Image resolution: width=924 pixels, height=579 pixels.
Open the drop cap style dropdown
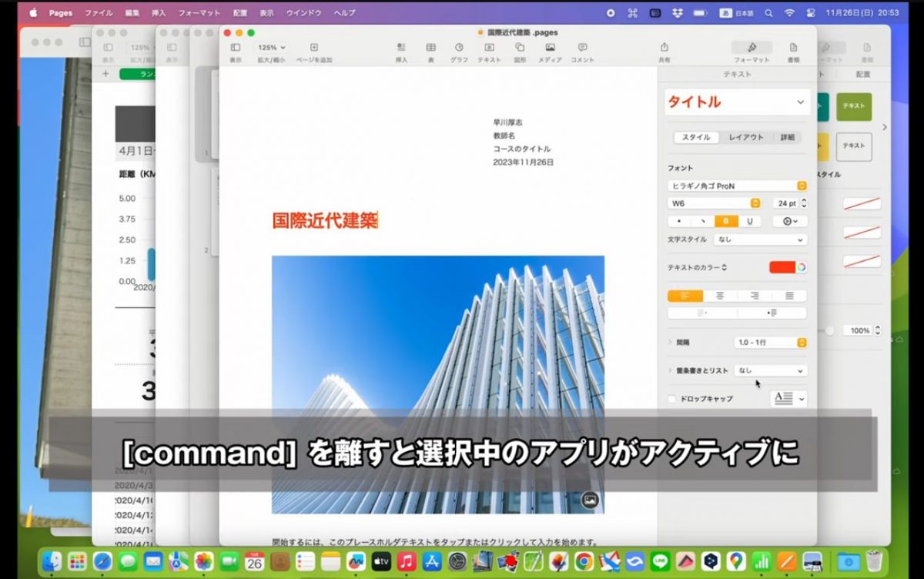(x=788, y=398)
